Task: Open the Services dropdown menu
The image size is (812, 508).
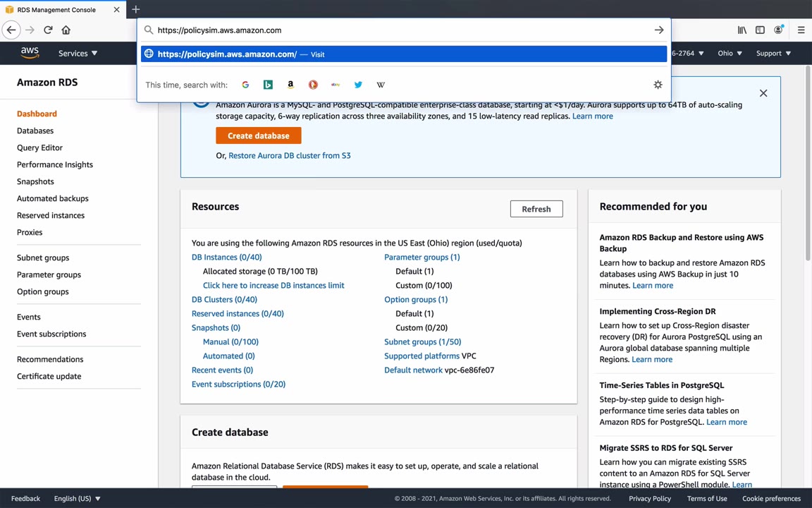Action: [78, 53]
